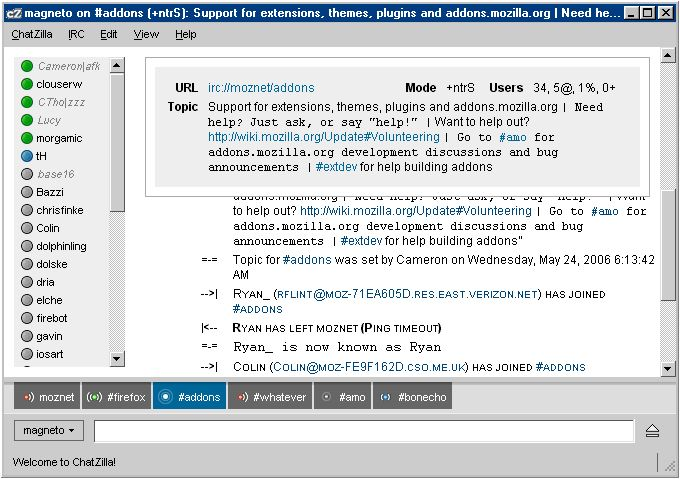Open the magneto nickname dropdown
Image resolution: width=680 pixels, height=479 pixels.
(49, 430)
